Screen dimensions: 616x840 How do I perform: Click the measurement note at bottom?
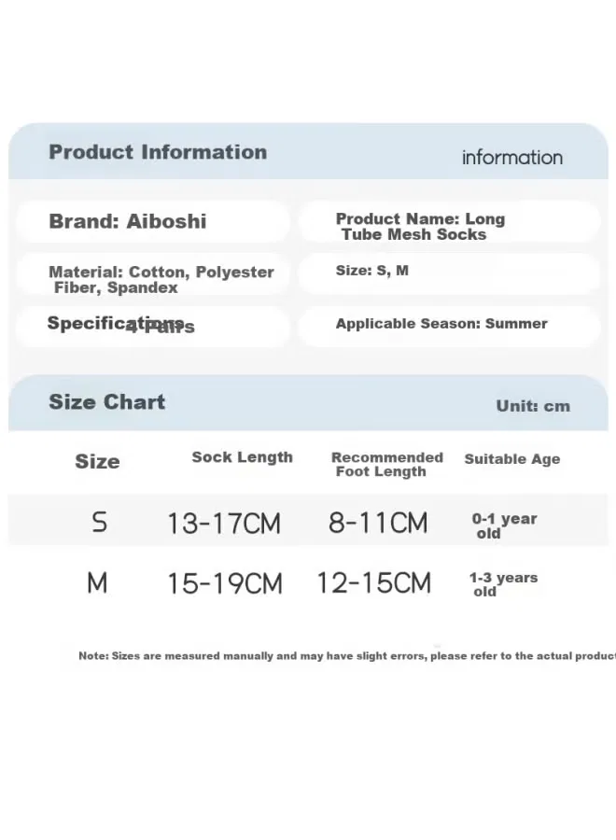tap(347, 656)
